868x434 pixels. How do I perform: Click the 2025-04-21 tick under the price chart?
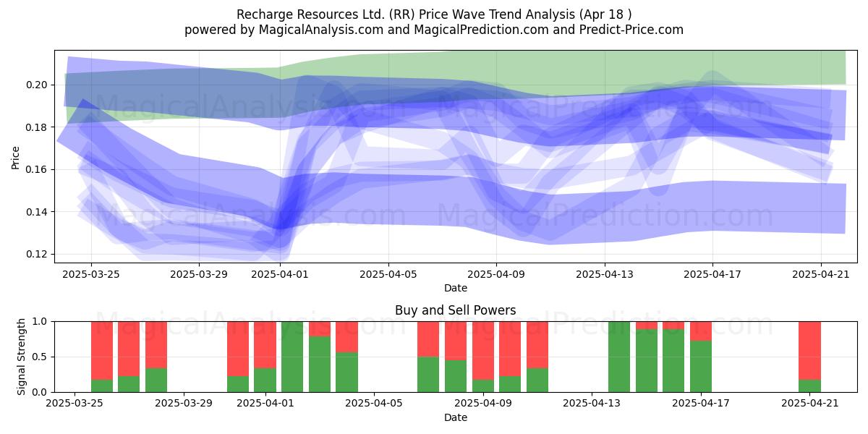pos(821,274)
